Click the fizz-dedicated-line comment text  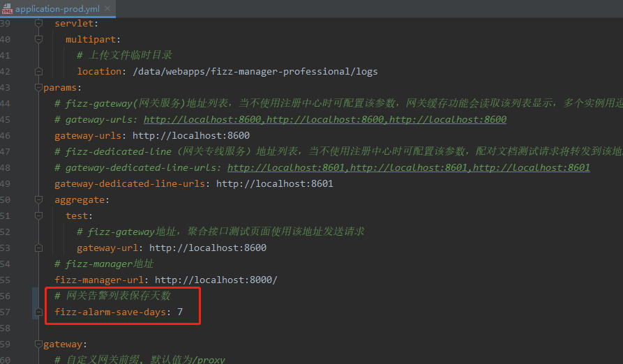(x=338, y=151)
